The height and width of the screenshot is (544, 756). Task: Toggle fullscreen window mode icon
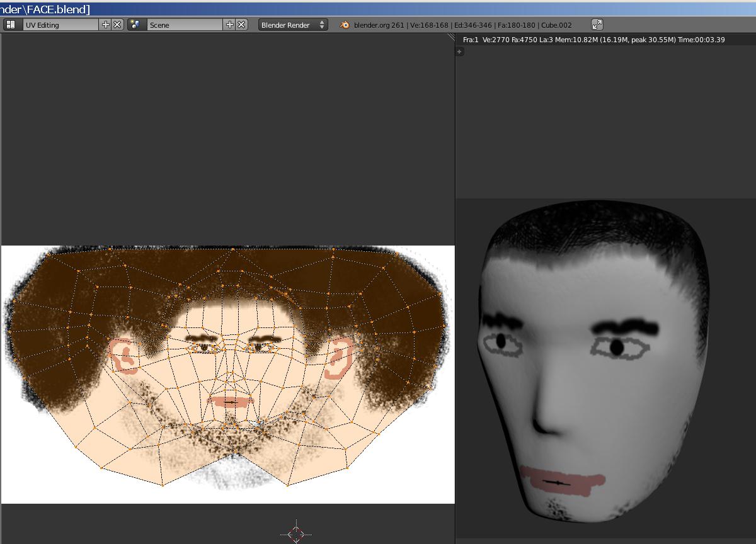597,25
